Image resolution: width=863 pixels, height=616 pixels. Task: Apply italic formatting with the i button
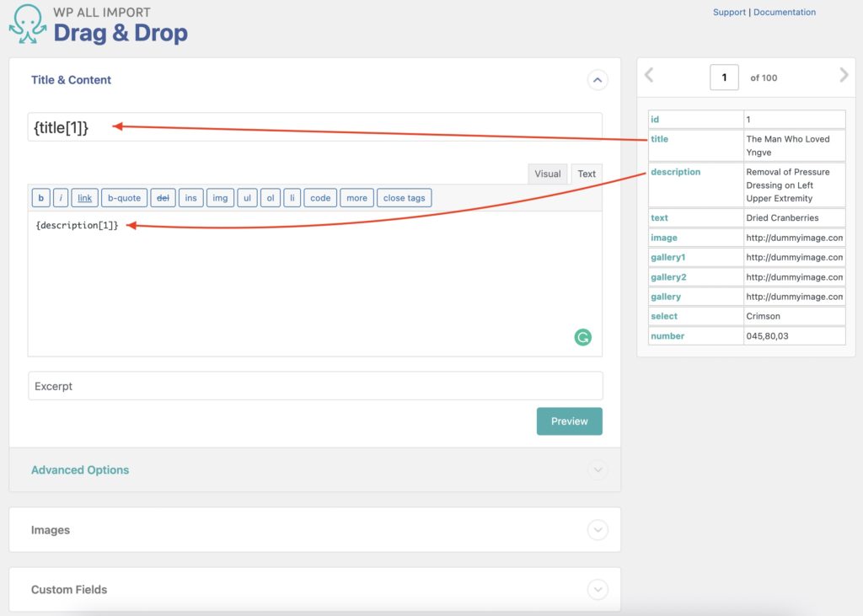pyautogui.click(x=62, y=197)
